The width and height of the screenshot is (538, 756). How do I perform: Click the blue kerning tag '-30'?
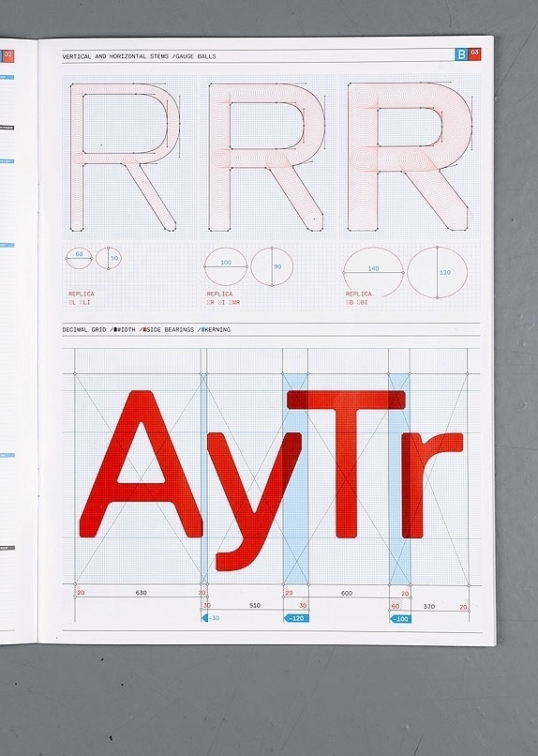click(x=211, y=618)
